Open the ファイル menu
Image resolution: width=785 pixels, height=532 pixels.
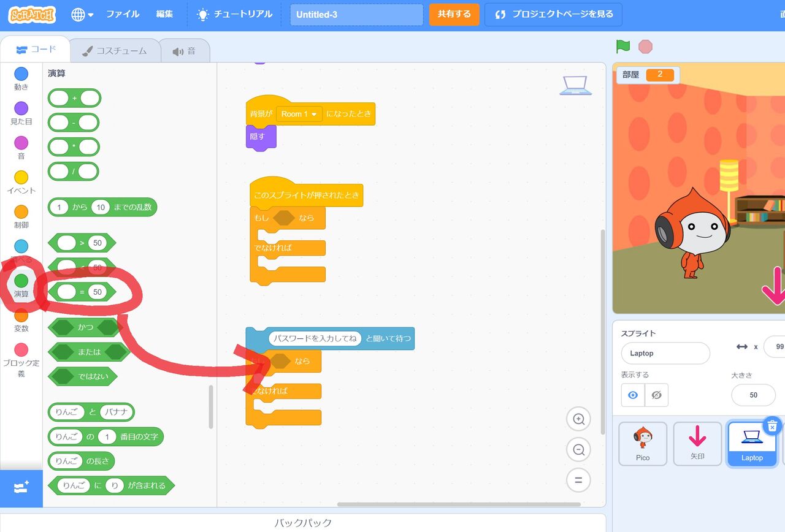click(x=123, y=14)
